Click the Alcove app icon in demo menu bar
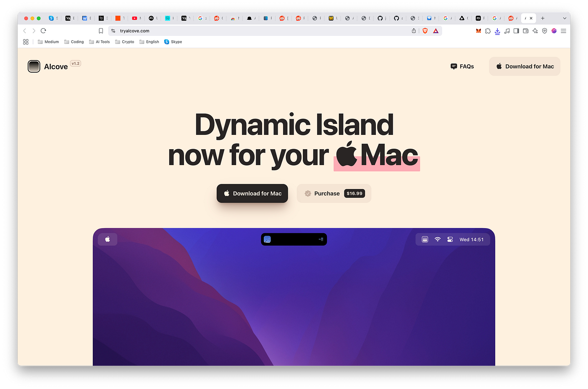Screen dimensions: 588x389 tap(425, 239)
